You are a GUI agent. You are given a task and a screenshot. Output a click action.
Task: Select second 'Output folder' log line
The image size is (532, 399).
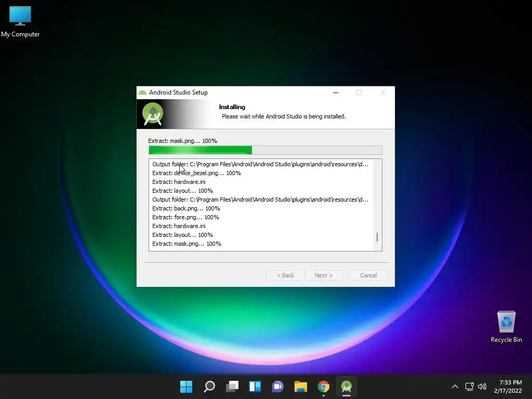point(260,199)
